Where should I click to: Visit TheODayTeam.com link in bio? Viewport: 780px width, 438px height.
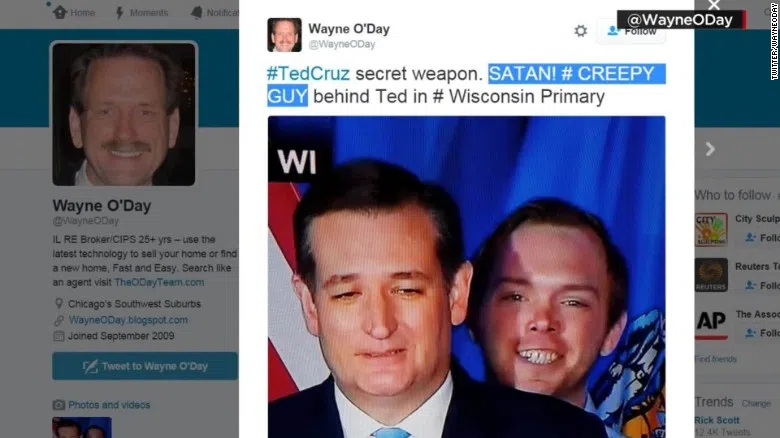pos(159,282)
